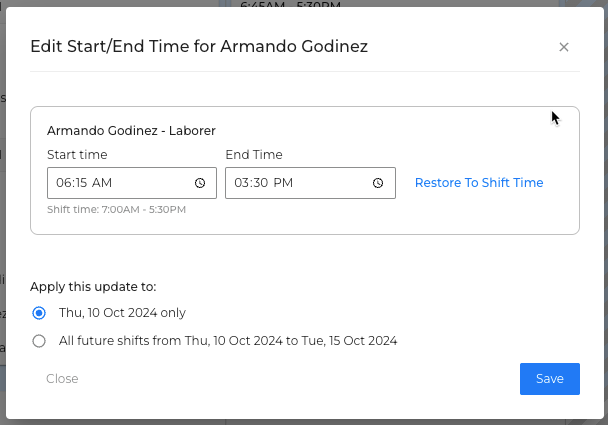Select the hour 06 in Start time

pyautogui.click(x=63, y=183)
